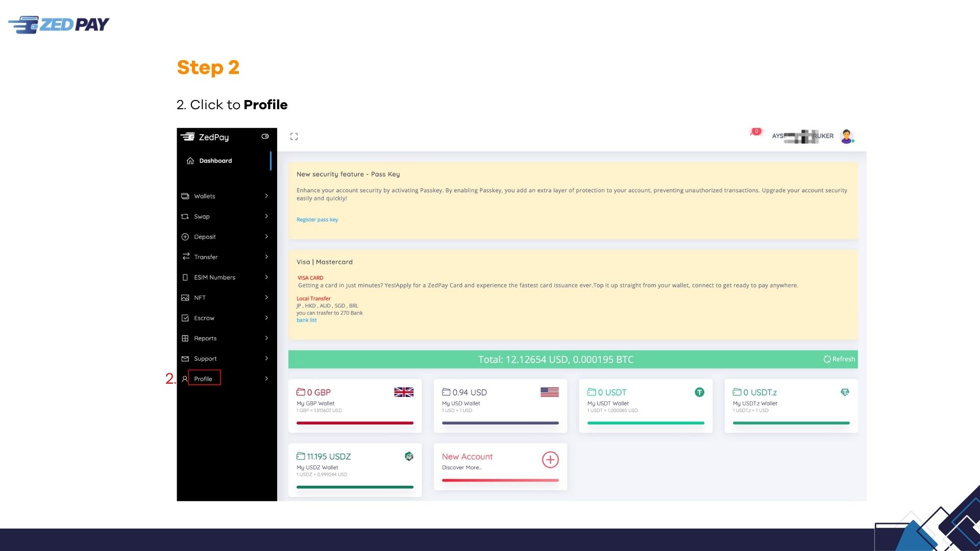Toggle the sidebar collapse switch

tap(265, 136)
